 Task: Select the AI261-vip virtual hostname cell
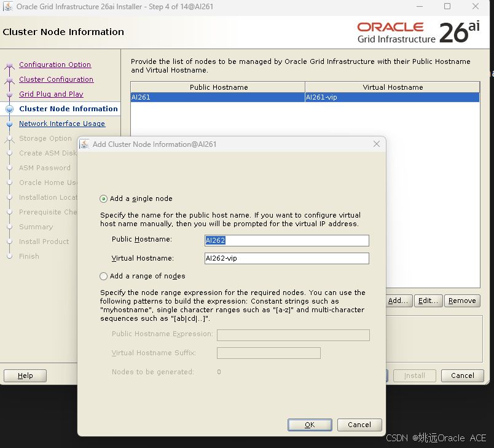point(392,97)
